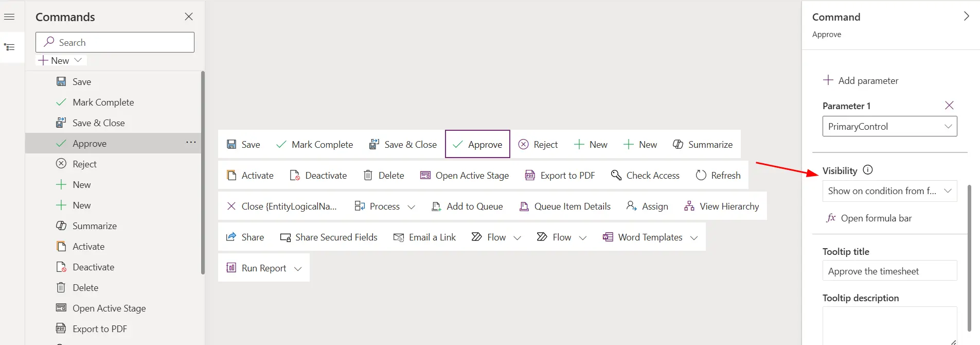Screen dimensions: 980x345
Task: Select Activate in the Commands list
Action: click(113, 246)
